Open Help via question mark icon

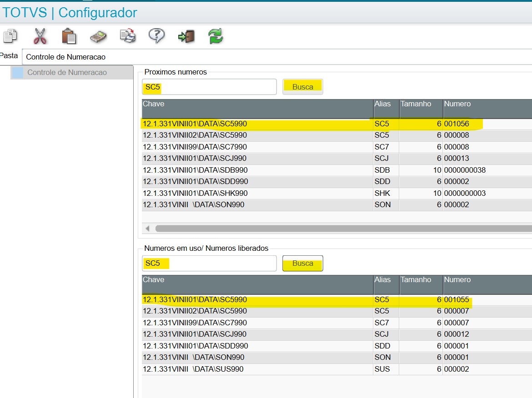tap(156, 36)
